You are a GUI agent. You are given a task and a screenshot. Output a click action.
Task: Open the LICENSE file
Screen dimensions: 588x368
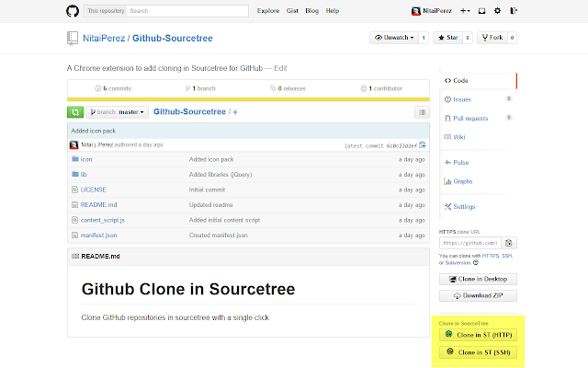click(x=94, y=190)
